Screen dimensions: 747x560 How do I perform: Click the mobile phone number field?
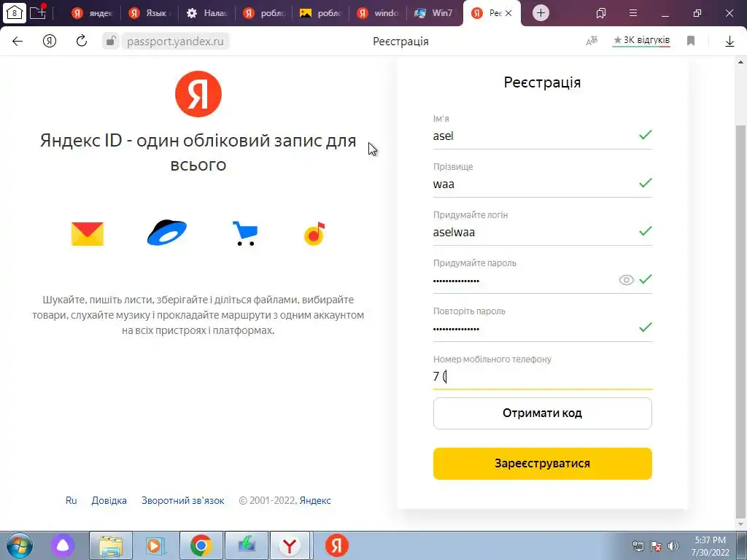(x=542, y=377)
